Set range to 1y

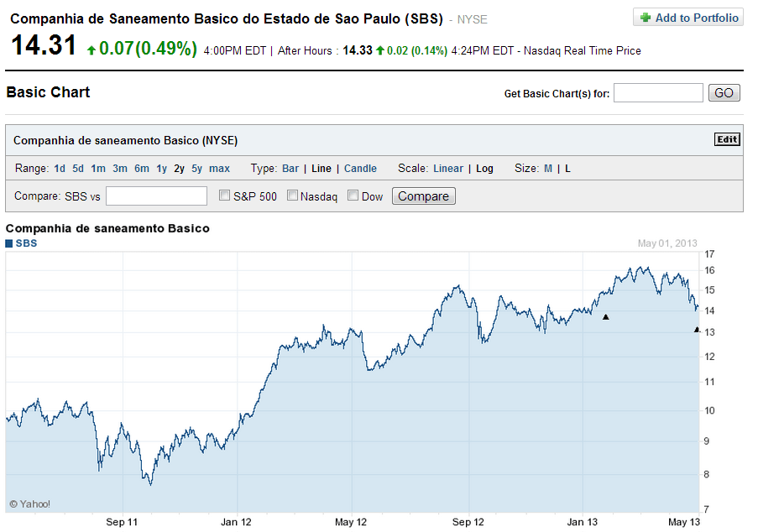[x=161, y=169]
